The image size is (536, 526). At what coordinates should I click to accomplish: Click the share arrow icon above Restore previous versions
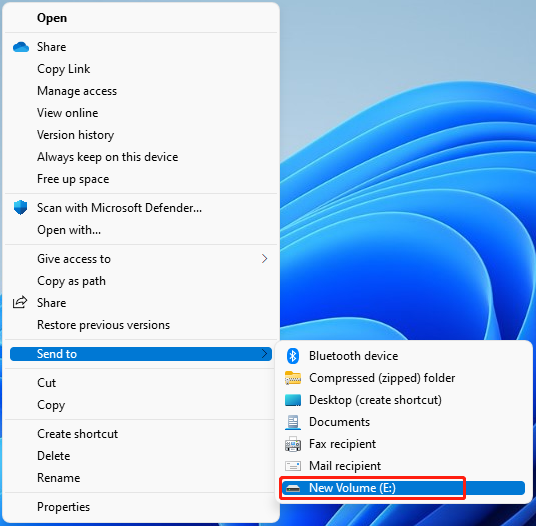20,302
